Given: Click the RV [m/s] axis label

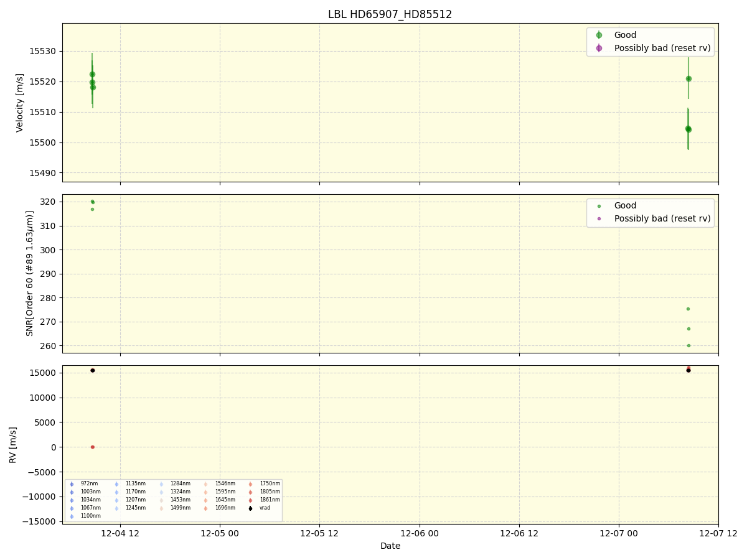Looking at the screenshot, I should click(x=13, y=445).
